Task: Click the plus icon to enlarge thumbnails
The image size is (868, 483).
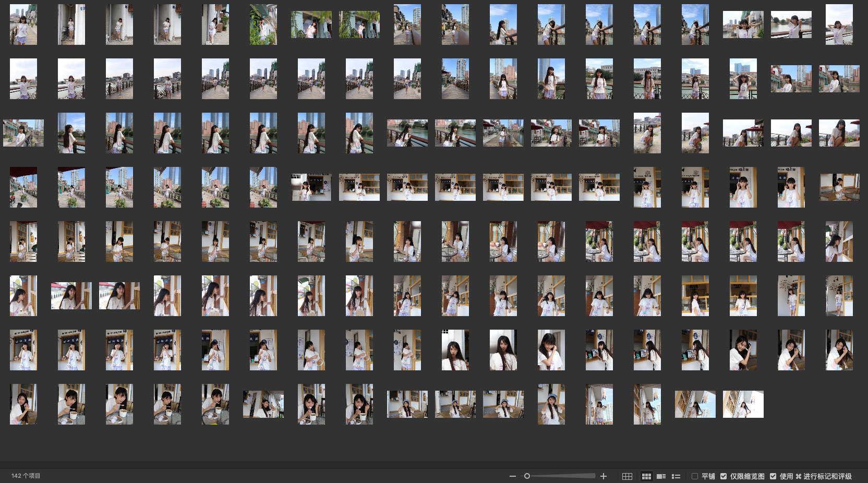Action: tap(604, 476)
